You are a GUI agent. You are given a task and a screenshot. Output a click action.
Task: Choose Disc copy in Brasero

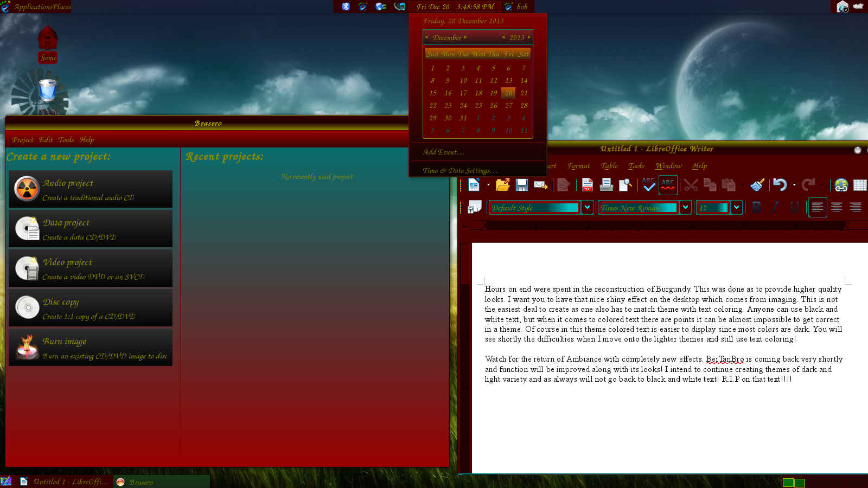[x=91, y=308]
